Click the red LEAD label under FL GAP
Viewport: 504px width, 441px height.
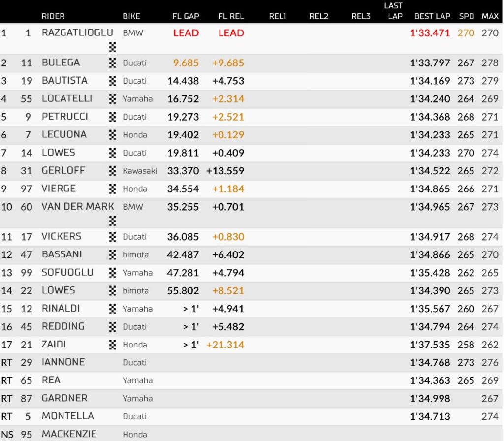tap(186, 33)
